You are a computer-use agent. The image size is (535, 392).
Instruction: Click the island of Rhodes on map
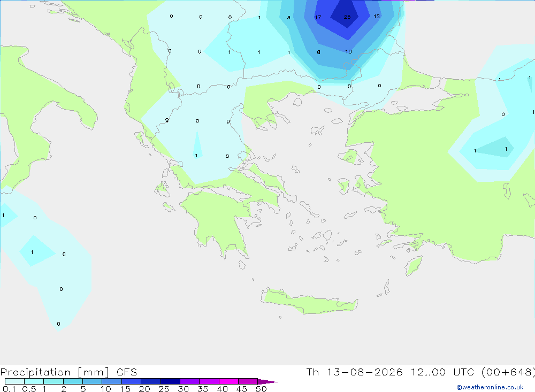(x=414, y=266)
